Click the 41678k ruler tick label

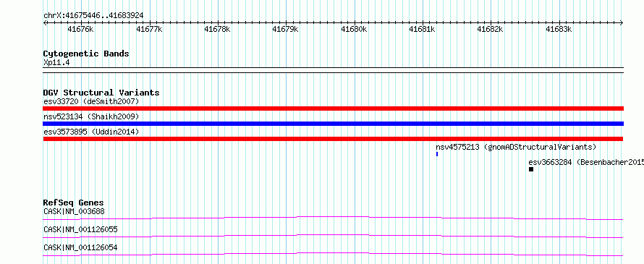coord(217,29)
